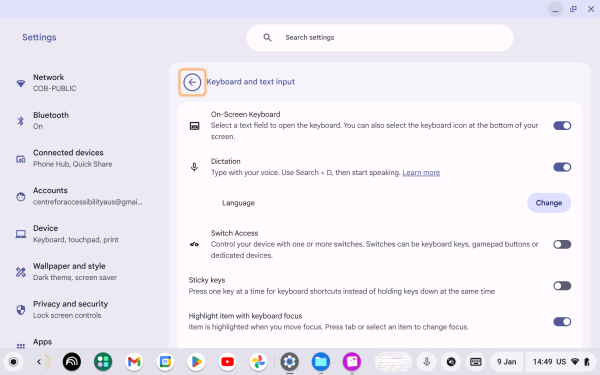Open Play Store from the shelf

pyautogui.click(x=196, y=362)
